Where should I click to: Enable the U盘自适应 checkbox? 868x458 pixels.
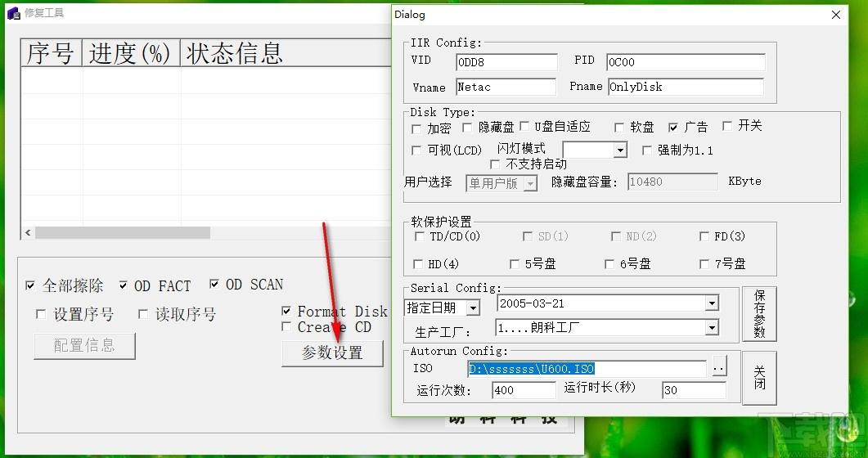[x=524, y=127]
